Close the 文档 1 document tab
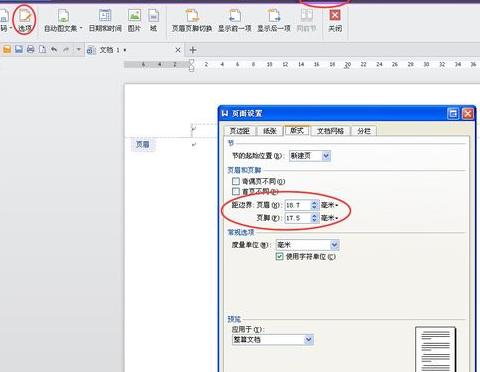Screen dimensions: 480x372 point(178,50)
